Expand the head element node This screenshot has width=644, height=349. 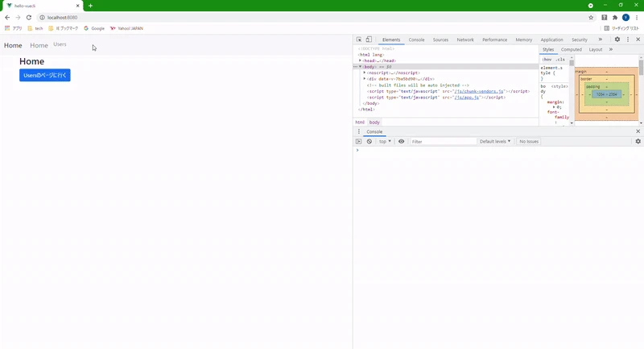tap(360, 60)
